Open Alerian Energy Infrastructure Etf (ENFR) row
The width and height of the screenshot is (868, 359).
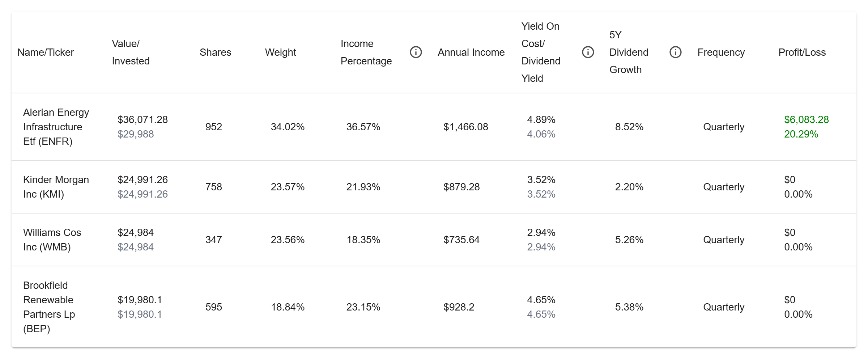coord(56,127)
